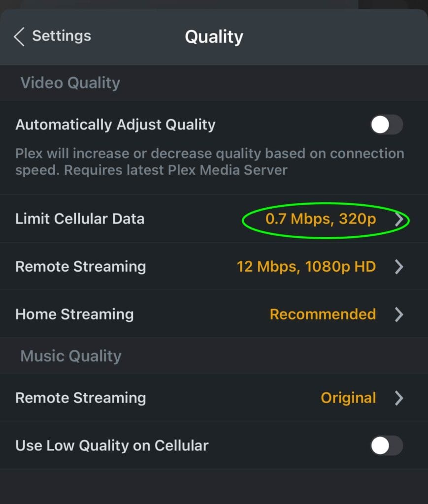This screenshot has width=428, height=504.
Task: Tap Remote Streaming label under Video Quality
Action: tap(81, 267)
